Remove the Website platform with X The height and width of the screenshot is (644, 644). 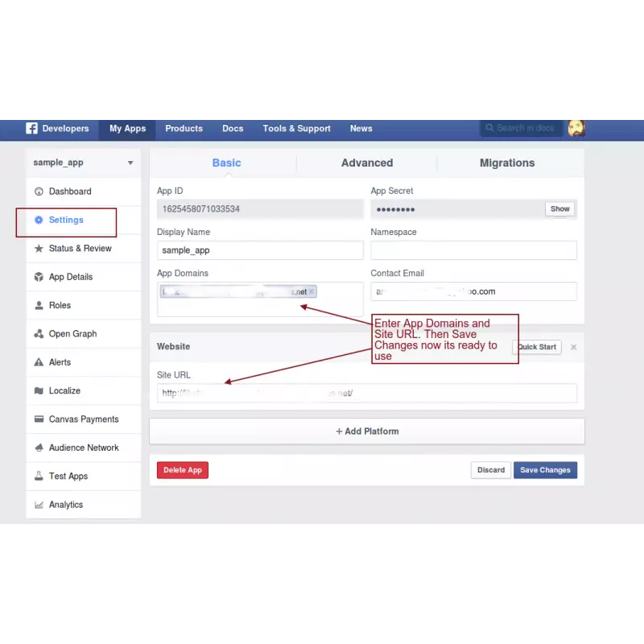tap(574, 348)
